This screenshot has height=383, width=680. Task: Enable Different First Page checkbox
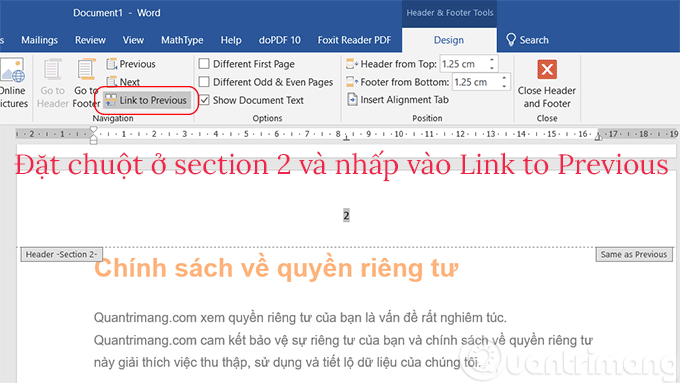point(204,64)
